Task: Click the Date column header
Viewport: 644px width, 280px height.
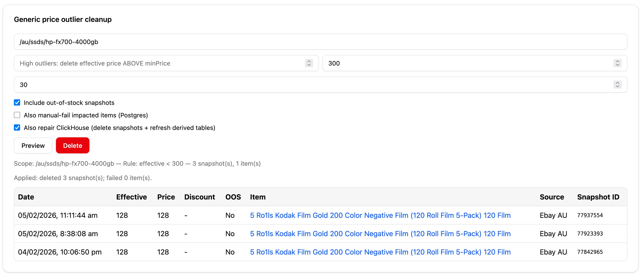Action: click(26, 197)
